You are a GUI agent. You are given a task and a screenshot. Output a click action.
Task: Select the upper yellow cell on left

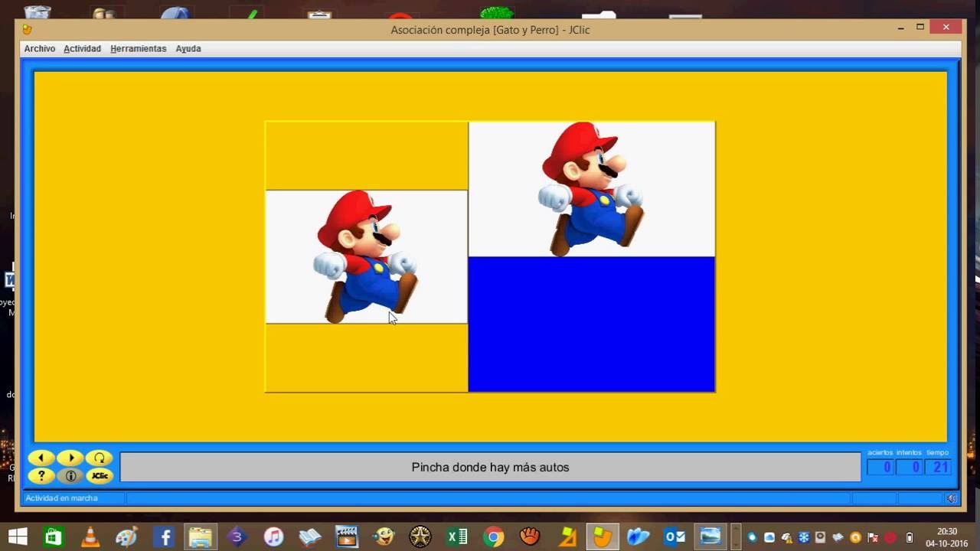[x=366, y=155]
